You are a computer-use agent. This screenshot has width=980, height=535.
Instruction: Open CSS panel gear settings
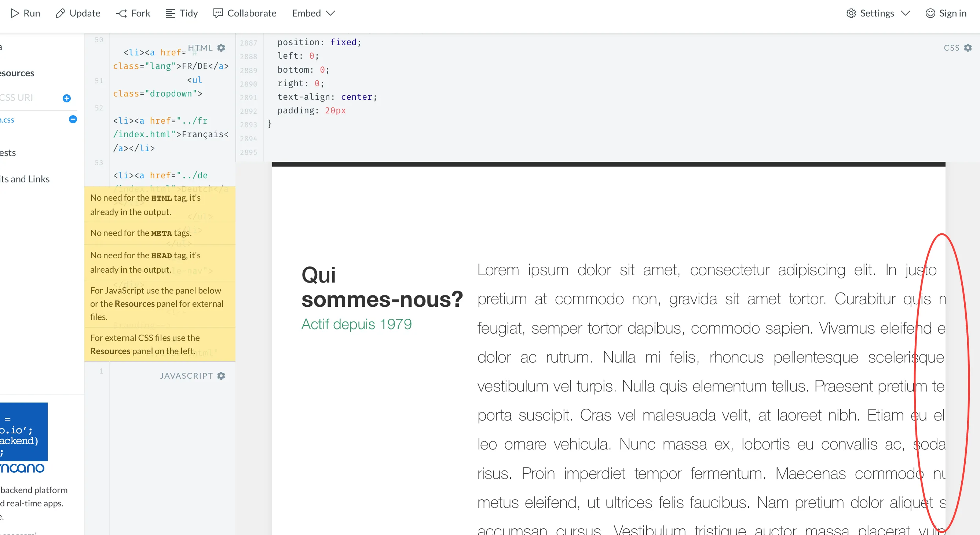(x=968, y=48)
